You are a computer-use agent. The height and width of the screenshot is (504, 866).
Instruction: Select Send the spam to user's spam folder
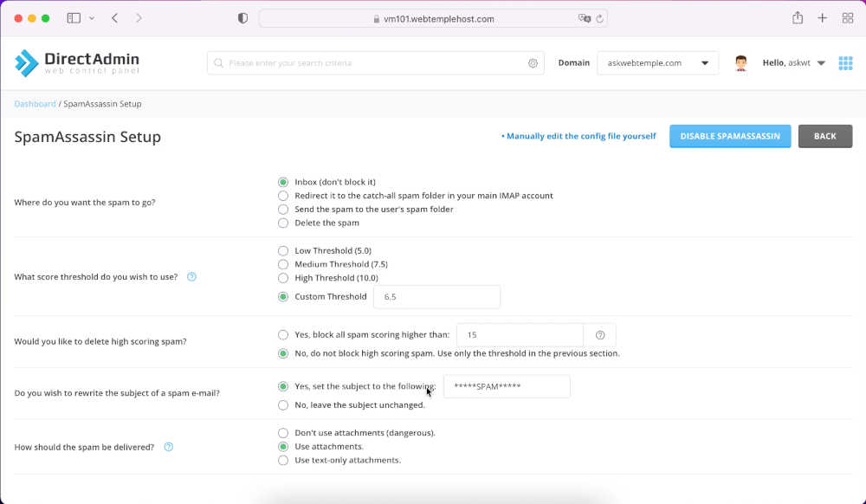coord(283,210)
